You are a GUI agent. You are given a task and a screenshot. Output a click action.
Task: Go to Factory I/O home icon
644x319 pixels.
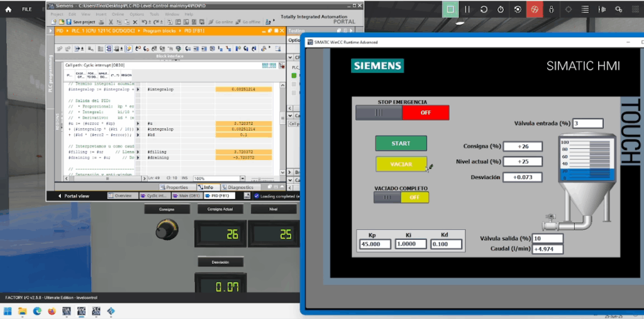coord(8,9)
